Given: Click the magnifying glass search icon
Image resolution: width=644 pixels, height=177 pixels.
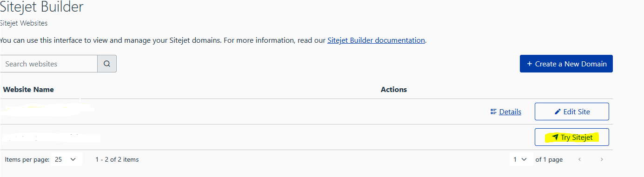Looking at the screenshot, I should pos(107,64).
